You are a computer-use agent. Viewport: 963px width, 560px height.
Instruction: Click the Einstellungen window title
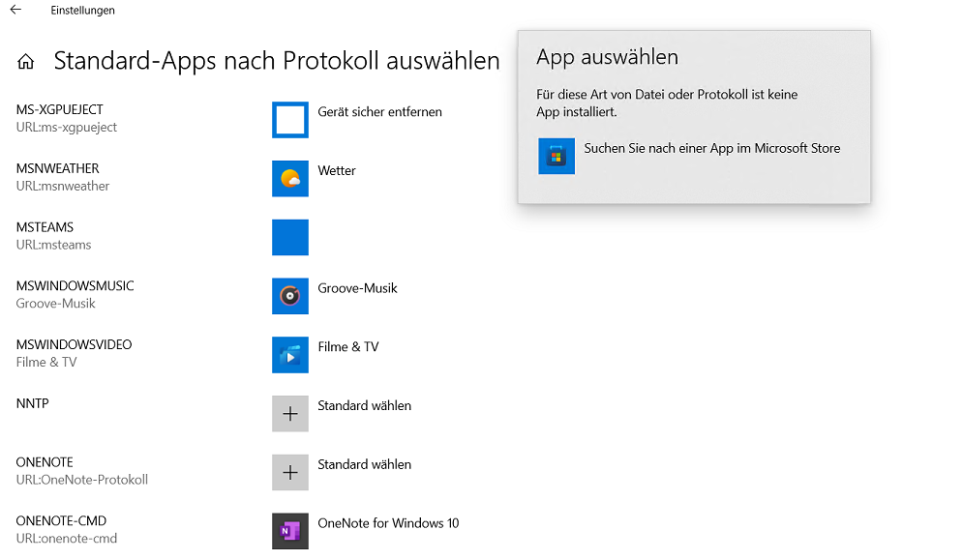point(82,11)
